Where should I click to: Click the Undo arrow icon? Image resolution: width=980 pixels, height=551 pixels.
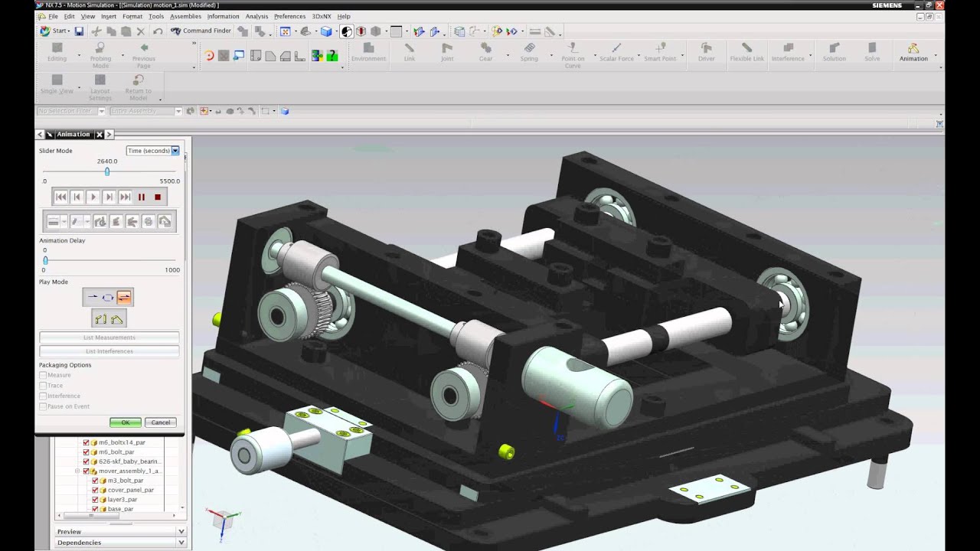pyautogui.click(x=158, y=31)
